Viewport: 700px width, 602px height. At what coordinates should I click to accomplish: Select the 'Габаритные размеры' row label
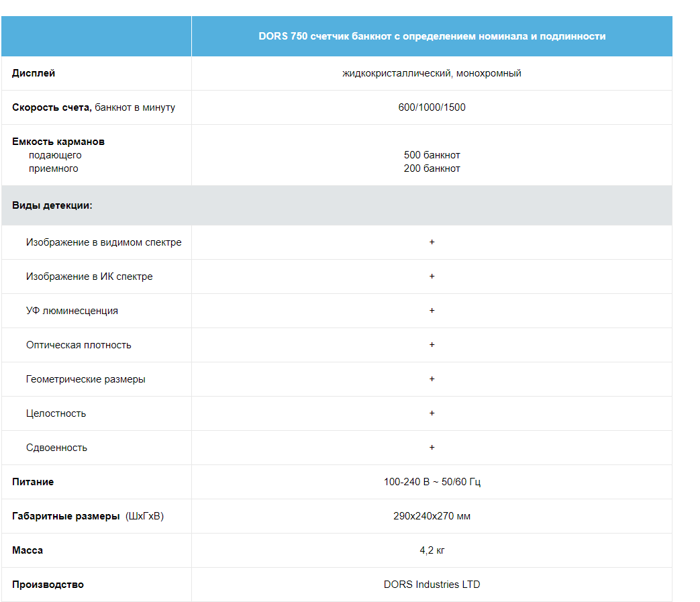[x=66, y=516]
